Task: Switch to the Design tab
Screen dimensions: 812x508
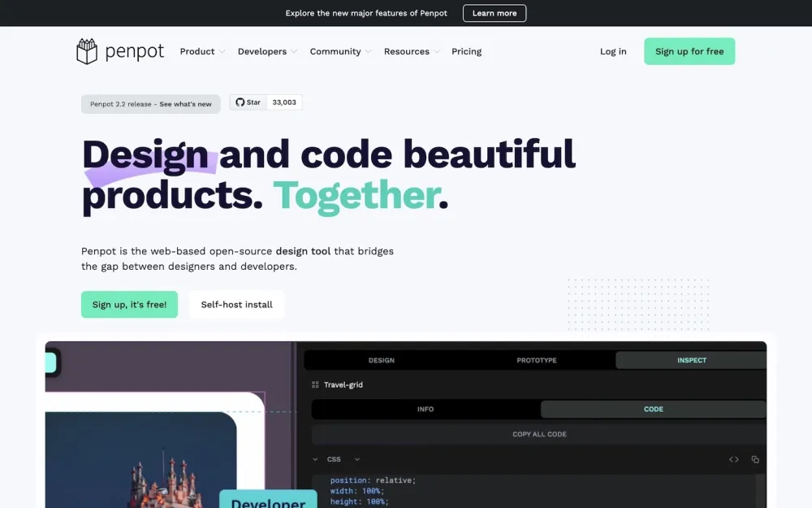Action: tap(382, 360)
